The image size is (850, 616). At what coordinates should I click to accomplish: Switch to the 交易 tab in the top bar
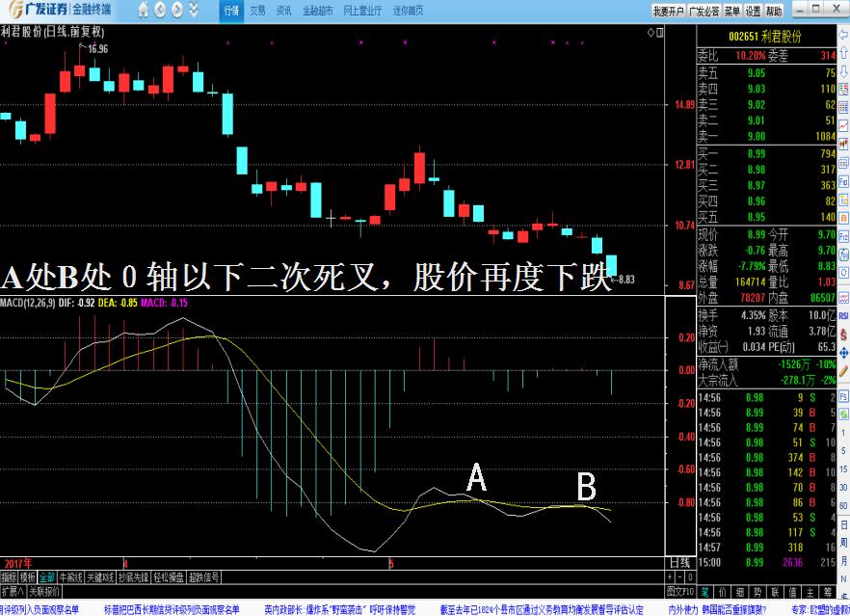tap(256, 10)
